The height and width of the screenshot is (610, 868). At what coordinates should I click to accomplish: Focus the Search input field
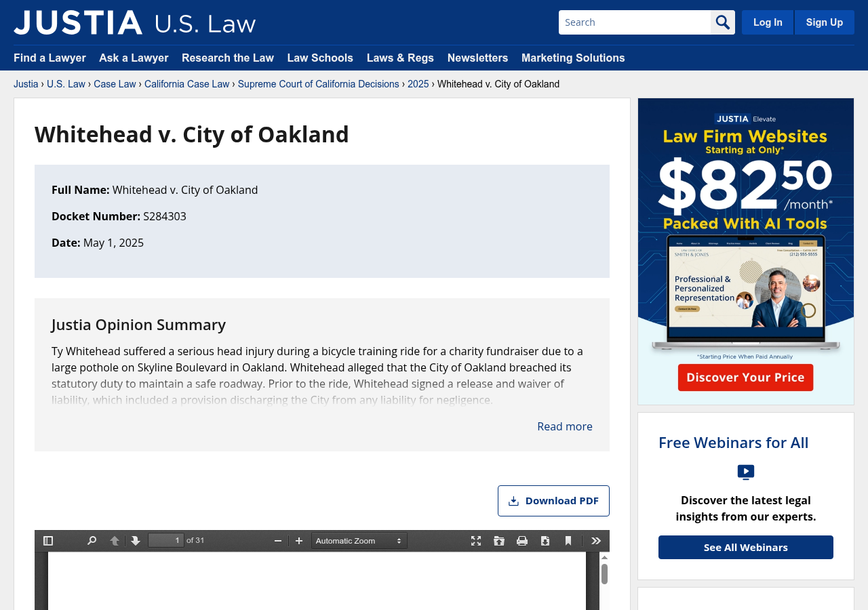[x=635, y=22]
